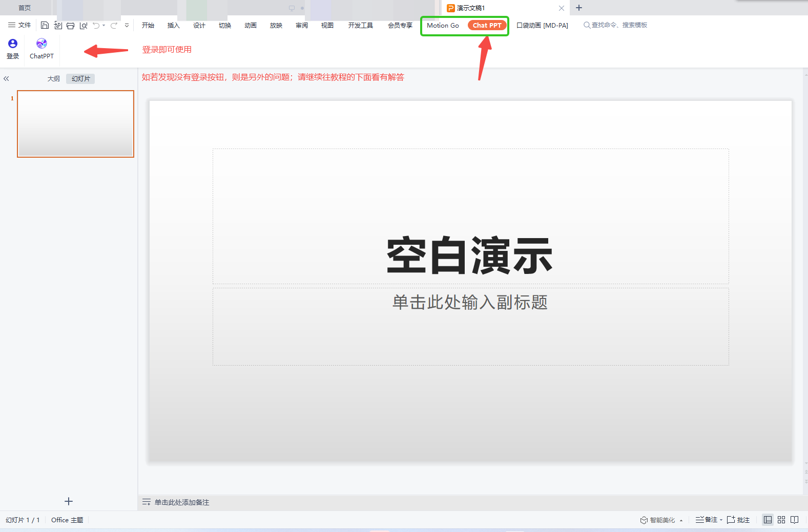The height and width of the screenshot is (532, 808).
Task: Click the 登录 login icon
Action: [13, 49]
